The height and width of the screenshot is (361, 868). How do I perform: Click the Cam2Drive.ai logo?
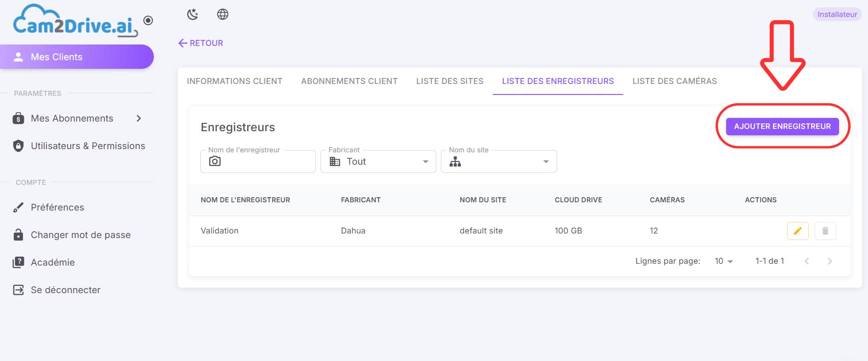click(x=75, y=21)
